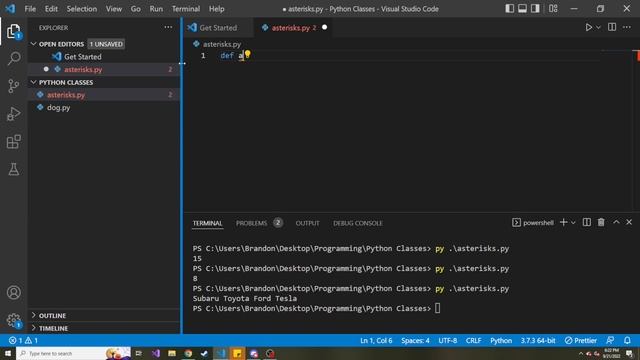Screen dimensions: 640x360
Task: Select the 3.7.3 64-bit interpreter
Action: coord(538,340)
